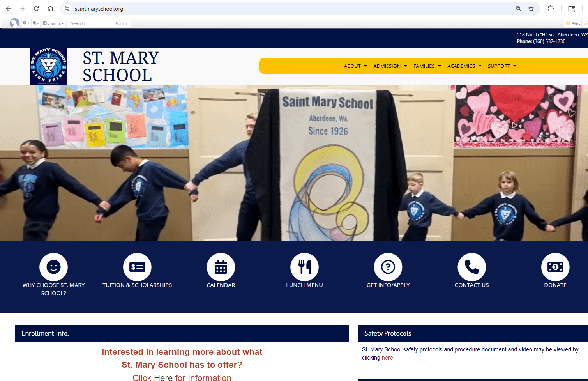Viewport: 588px width, 381px height.
Task: Click 'Here' in 'Click Here for Information'
Action: click(163, 378)
